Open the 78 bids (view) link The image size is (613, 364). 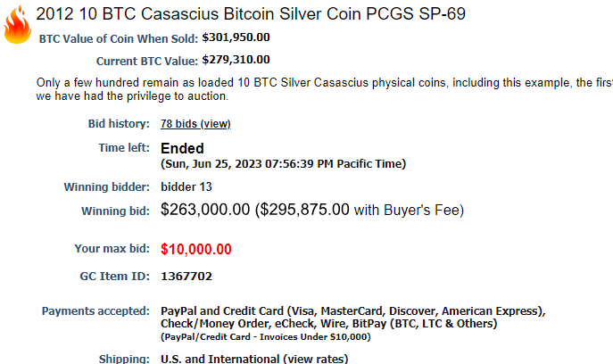coord(195,124)
